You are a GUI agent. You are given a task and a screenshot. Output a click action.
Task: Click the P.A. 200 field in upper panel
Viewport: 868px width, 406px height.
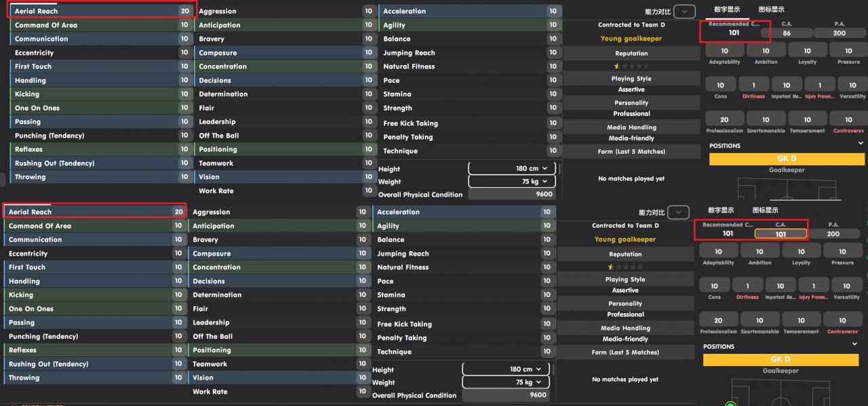coord(840,33)
